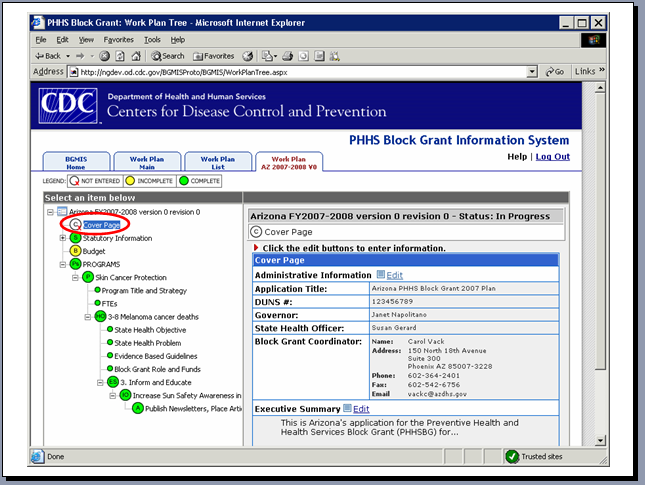The image size is (645, 485).
Task: Switch to the BGMIS Home tab
Action: coord(77,162)
